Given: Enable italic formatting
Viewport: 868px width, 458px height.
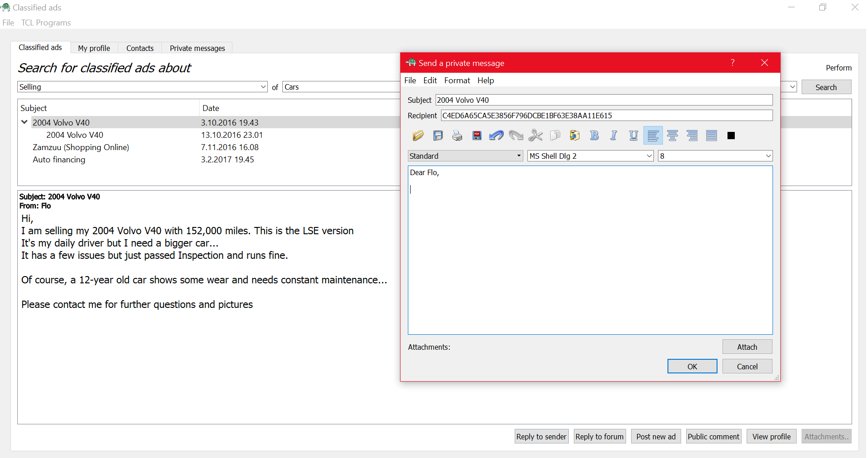Looking at the screenshot, I should 613,136.
